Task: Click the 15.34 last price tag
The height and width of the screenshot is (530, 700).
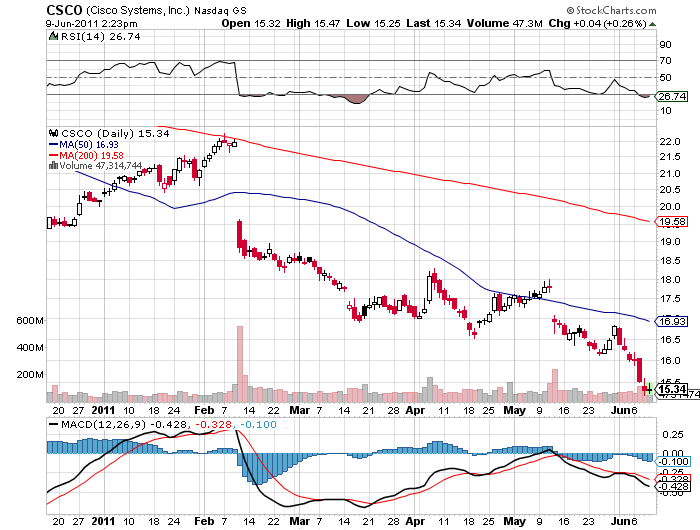Action: (671, 389)
